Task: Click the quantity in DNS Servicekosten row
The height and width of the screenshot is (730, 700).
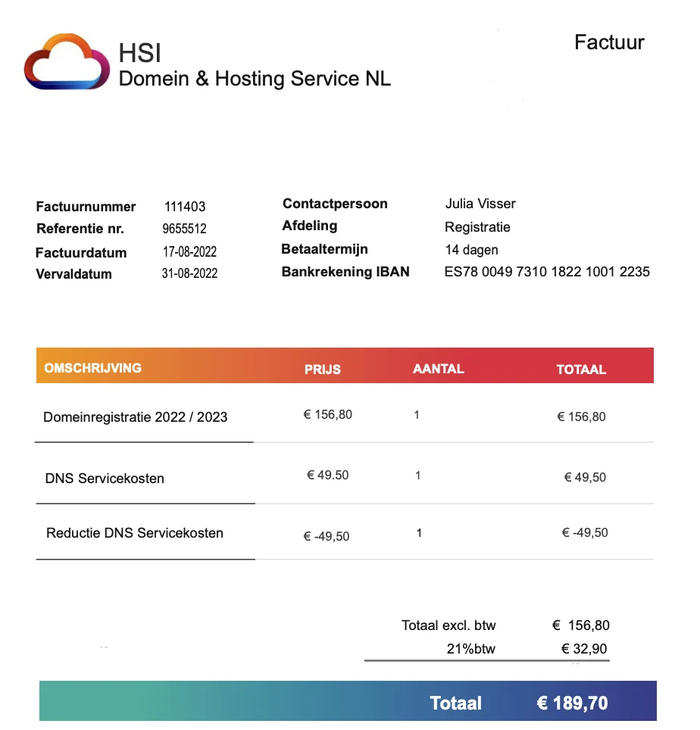Action: point(417,476)
